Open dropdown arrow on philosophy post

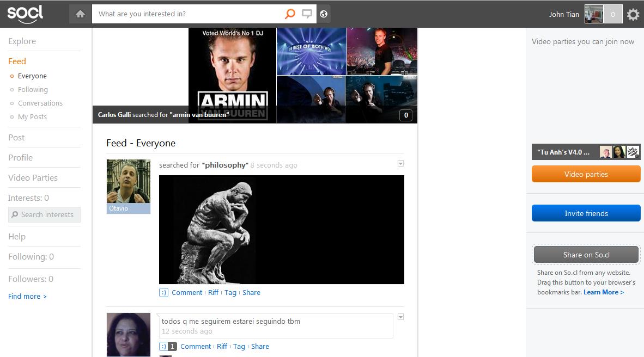tap(401, 164)
